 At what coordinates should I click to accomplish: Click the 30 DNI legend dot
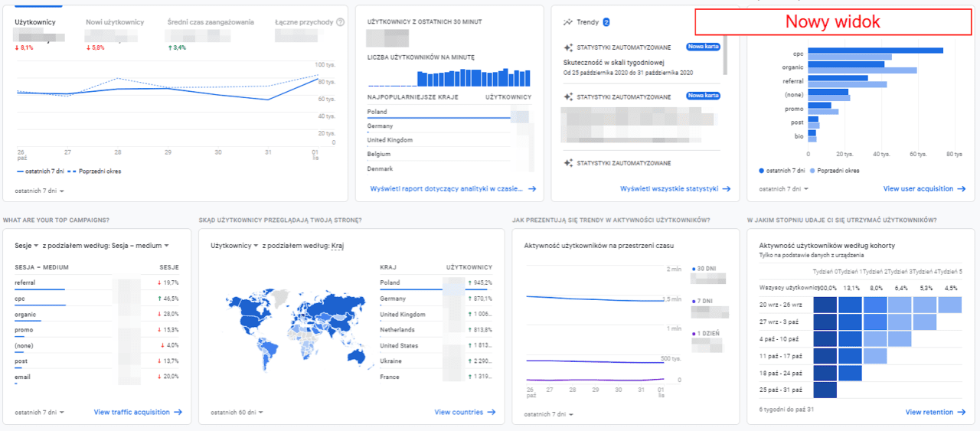693,269
